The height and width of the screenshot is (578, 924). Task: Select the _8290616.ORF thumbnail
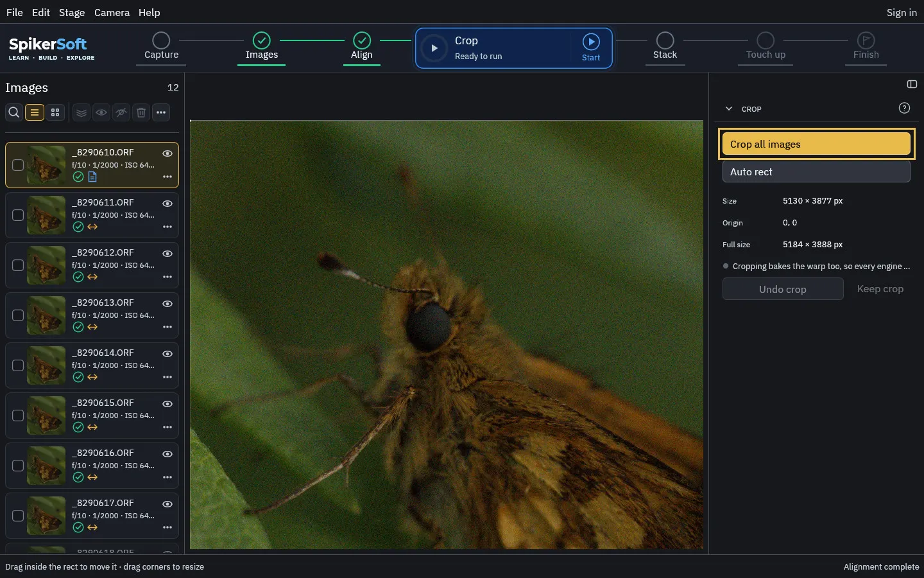(46, 466)
